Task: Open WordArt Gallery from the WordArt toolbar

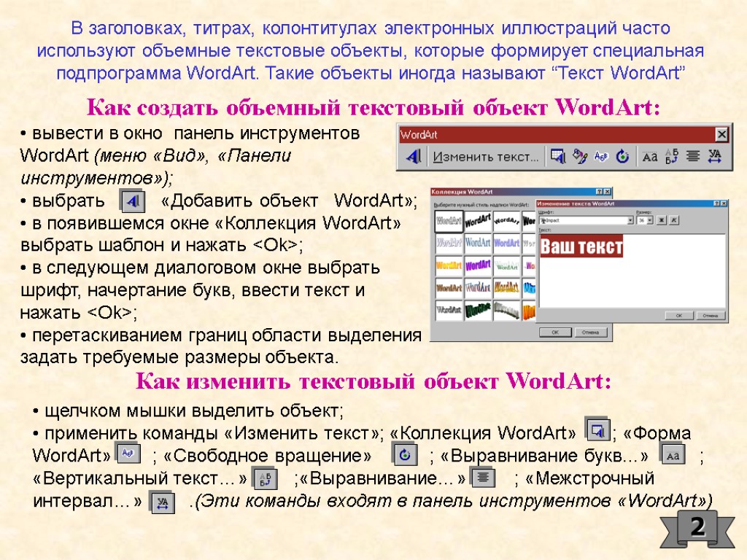Action: (x=558, y=156)
